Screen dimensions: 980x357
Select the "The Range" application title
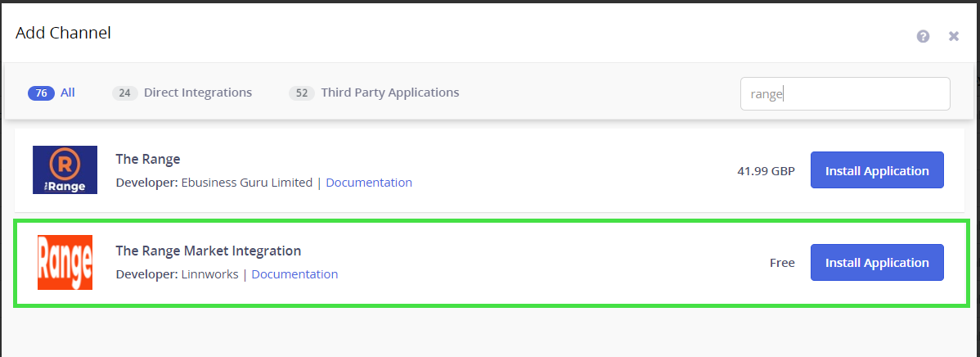147,159
